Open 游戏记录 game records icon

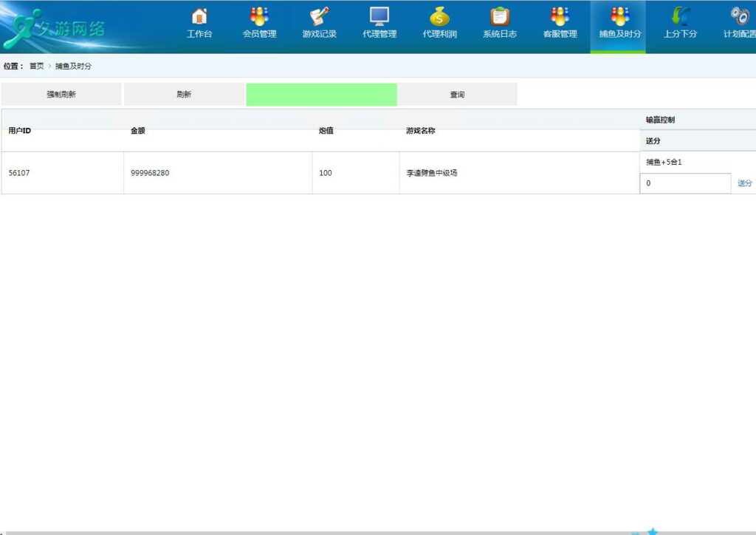(319, 16)
